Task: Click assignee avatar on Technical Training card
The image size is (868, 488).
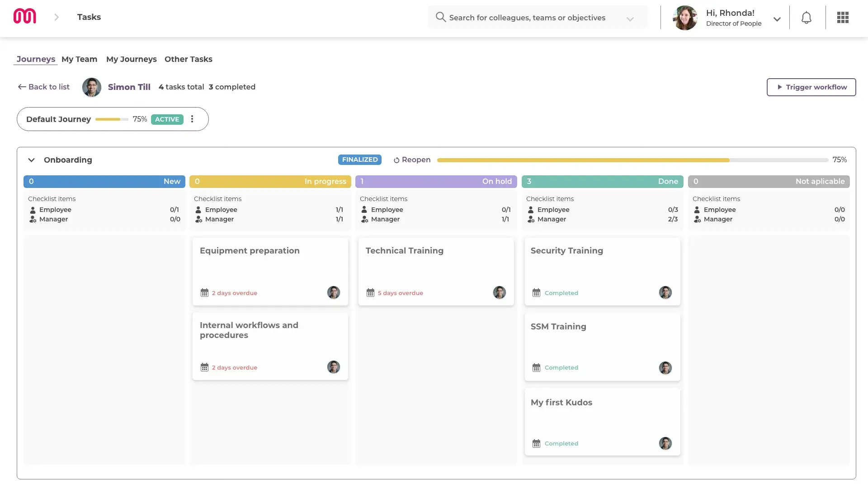Action: [x=500, y=292]
